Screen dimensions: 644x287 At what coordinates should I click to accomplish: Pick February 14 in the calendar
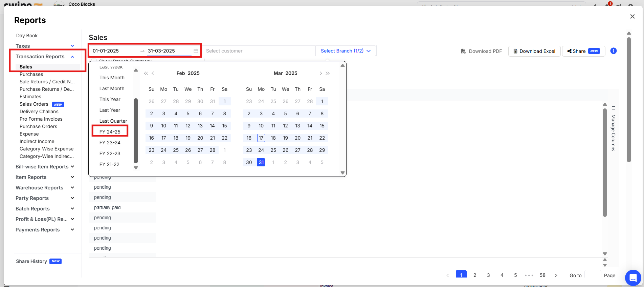[213, 126]
